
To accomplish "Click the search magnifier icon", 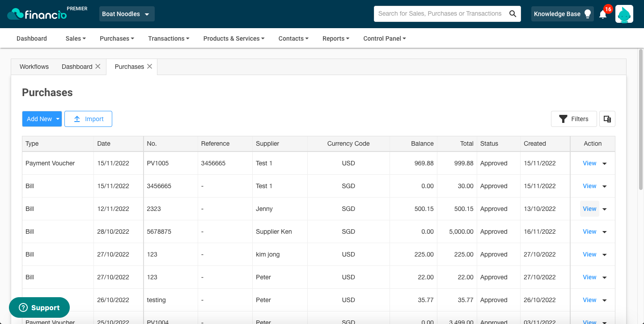I will pos(513,14).
